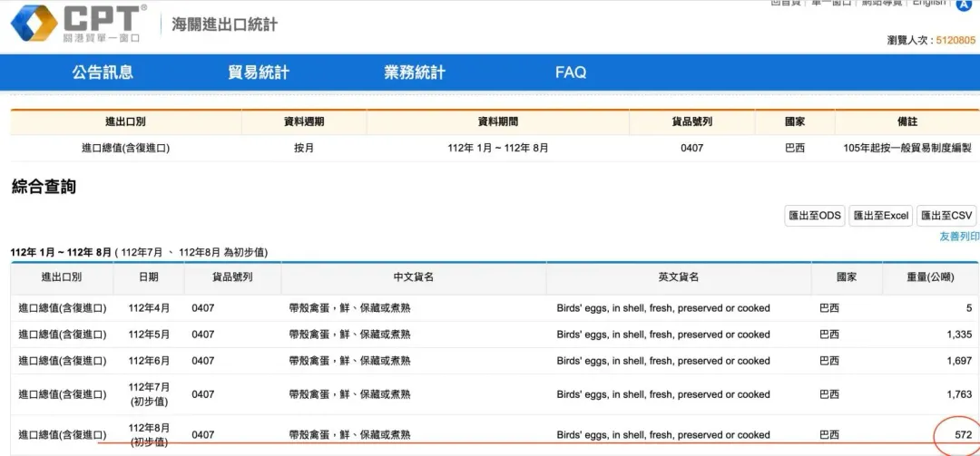The width and height of the screenshot is (980, 456).
Task: Click the blue accessibility A icon
Action: tap(964, 5)
